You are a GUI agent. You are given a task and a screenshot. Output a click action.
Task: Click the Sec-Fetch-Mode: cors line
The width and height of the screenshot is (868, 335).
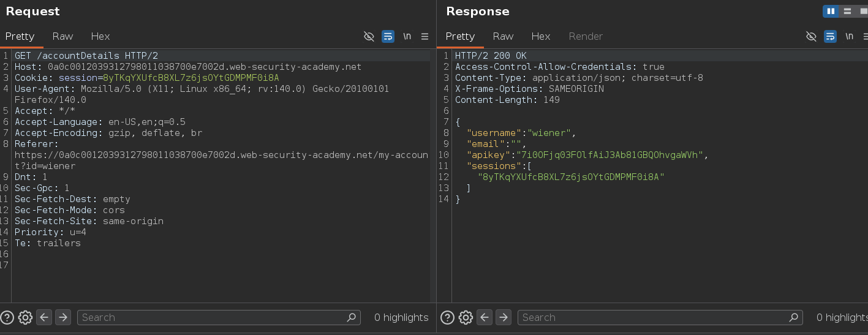pos(70,210)
